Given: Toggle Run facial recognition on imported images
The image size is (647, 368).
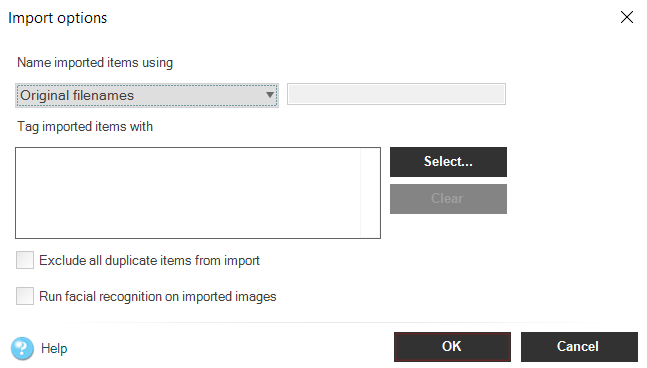Looking at the screenshot, I should [x=25, y=296].
